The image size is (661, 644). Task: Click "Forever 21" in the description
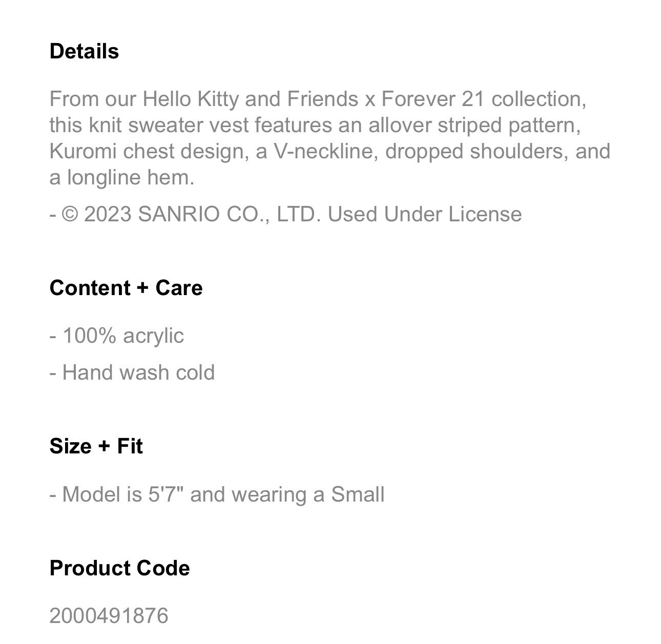pos(433,99)
